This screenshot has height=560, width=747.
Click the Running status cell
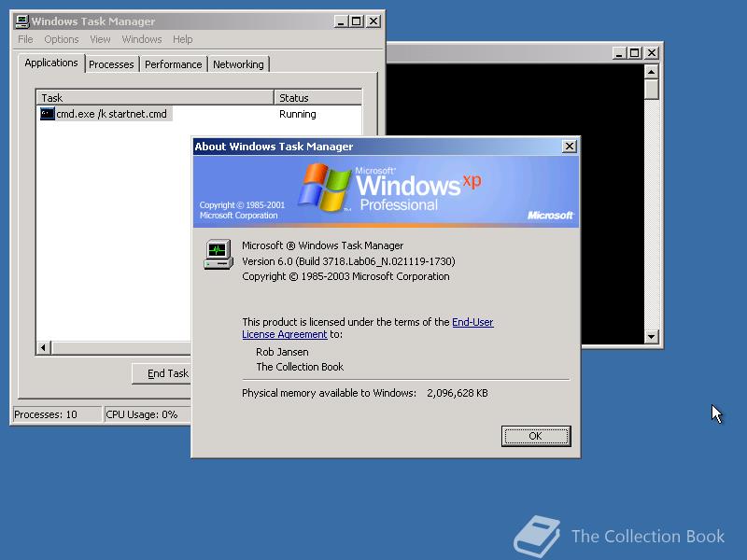point(298,114)
